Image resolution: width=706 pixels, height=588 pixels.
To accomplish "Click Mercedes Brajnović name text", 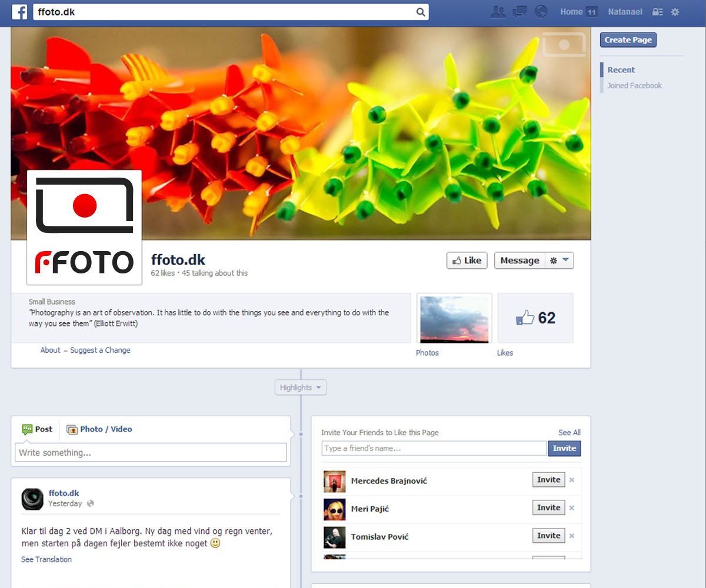I will pyautogui.click(x=389, y=481).
